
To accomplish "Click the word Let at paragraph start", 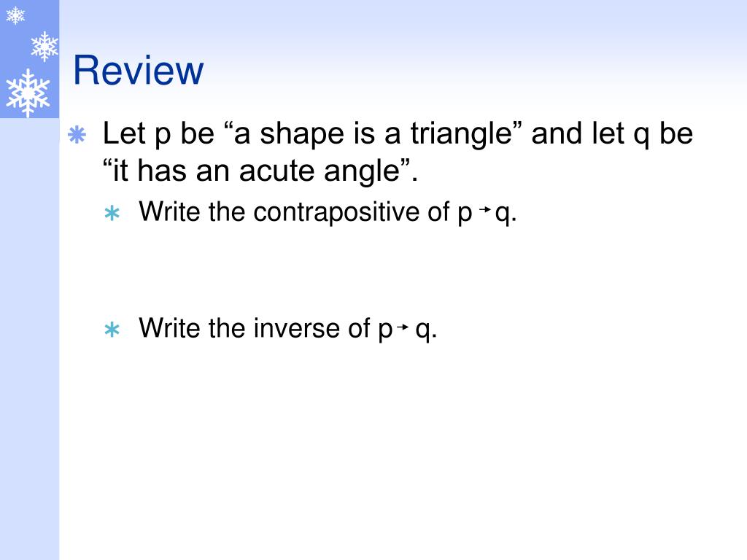I will [124, 133].
